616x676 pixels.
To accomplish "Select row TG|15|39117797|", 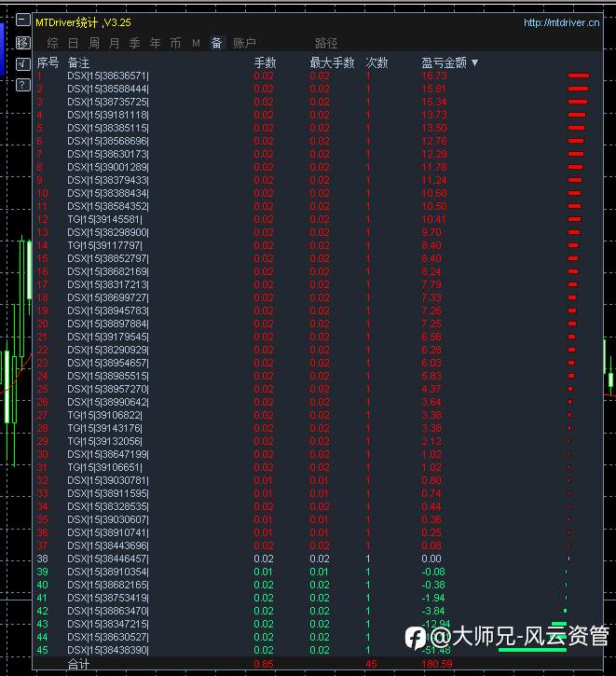I will tap(318, 245).
